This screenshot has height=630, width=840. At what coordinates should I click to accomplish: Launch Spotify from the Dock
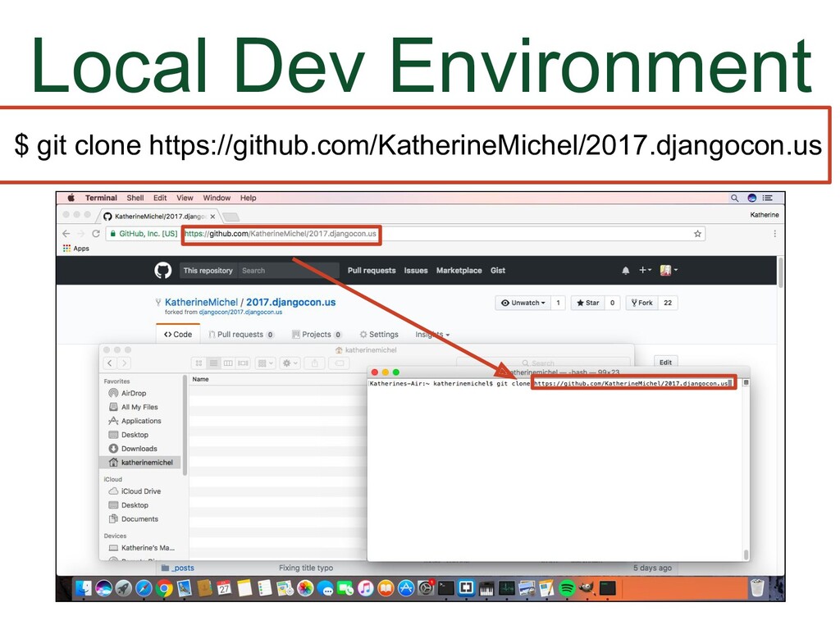(x=566, y=588)
